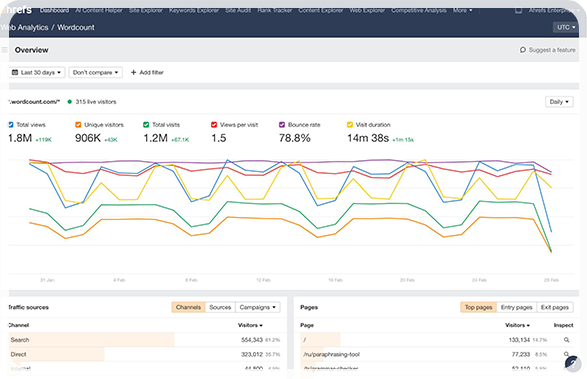The image size is (587, 379).
Task: Click the calendar icon in the date range button
Action: pos(15,72)
